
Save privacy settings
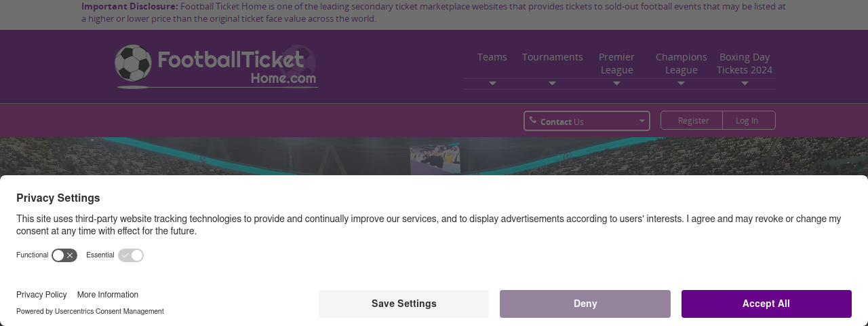(x=404, y=304)
